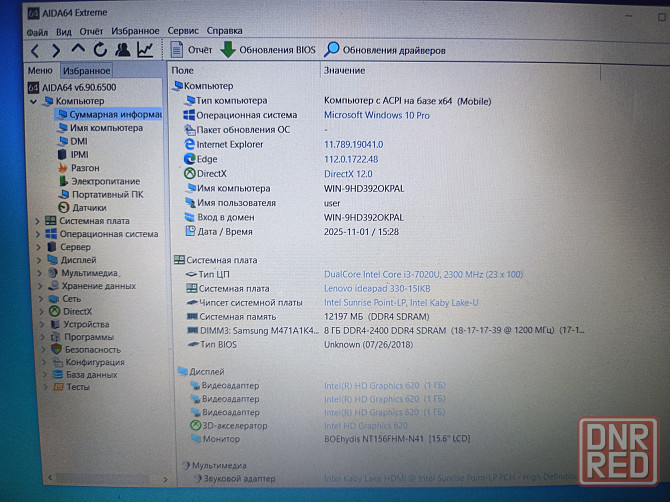Click the База данных icon

click(x=58, y=375)
